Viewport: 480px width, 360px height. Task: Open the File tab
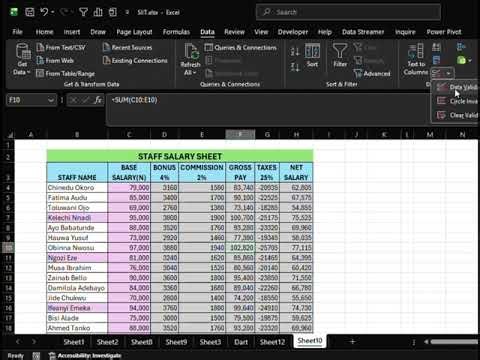click(17, 32)
